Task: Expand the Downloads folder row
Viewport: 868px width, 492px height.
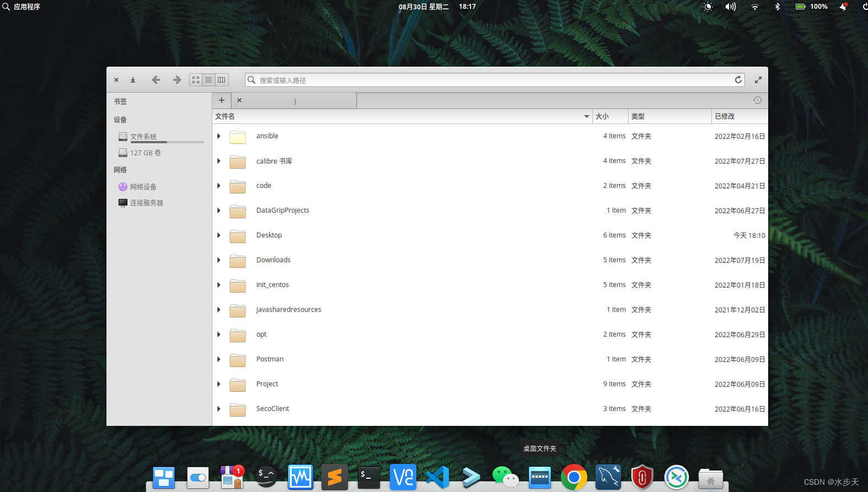Action: tap(219, 260)
